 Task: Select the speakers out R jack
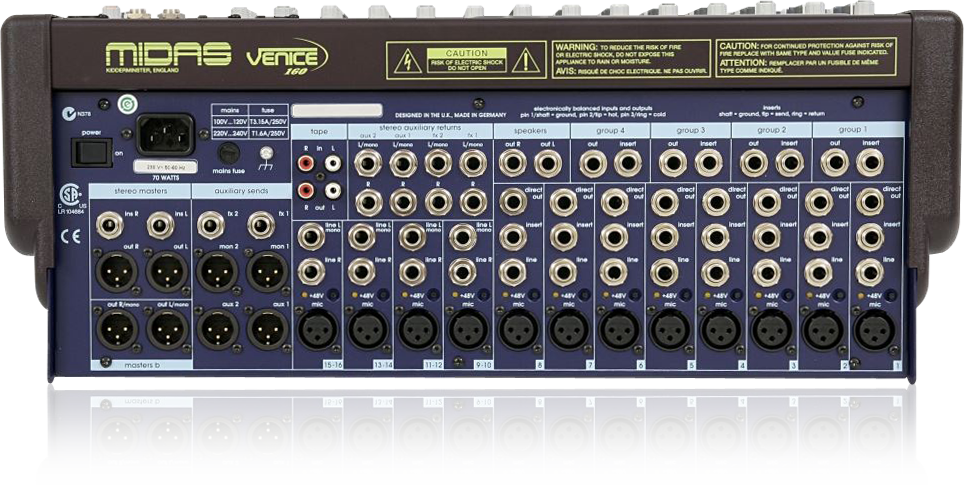click(513, 163)
